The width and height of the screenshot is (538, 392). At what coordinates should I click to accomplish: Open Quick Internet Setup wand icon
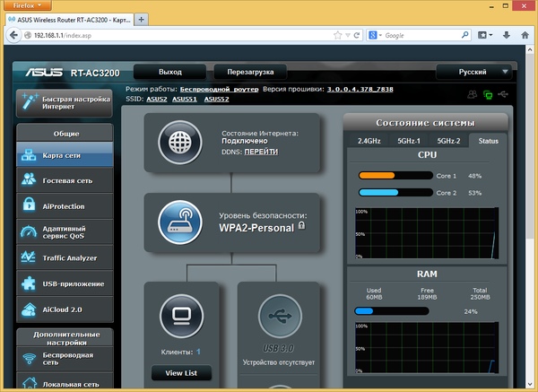pos(30,101)
